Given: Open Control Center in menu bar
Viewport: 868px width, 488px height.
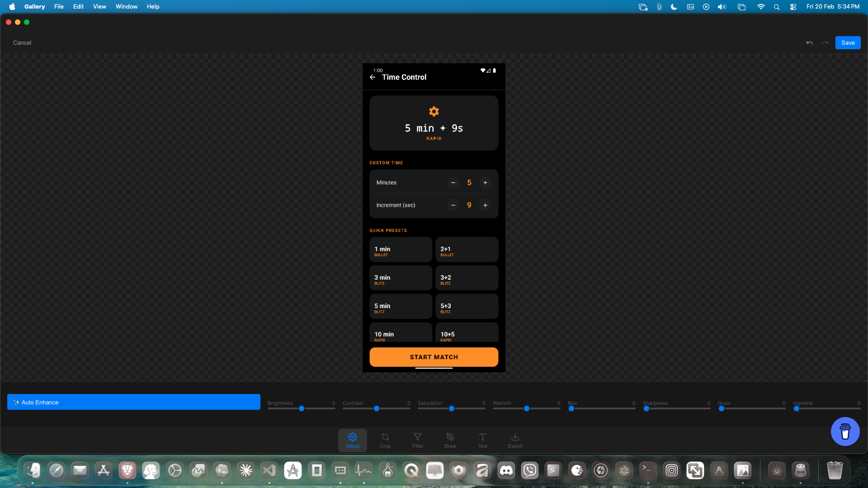Looking at the screenshot, I should coord(793,7).
